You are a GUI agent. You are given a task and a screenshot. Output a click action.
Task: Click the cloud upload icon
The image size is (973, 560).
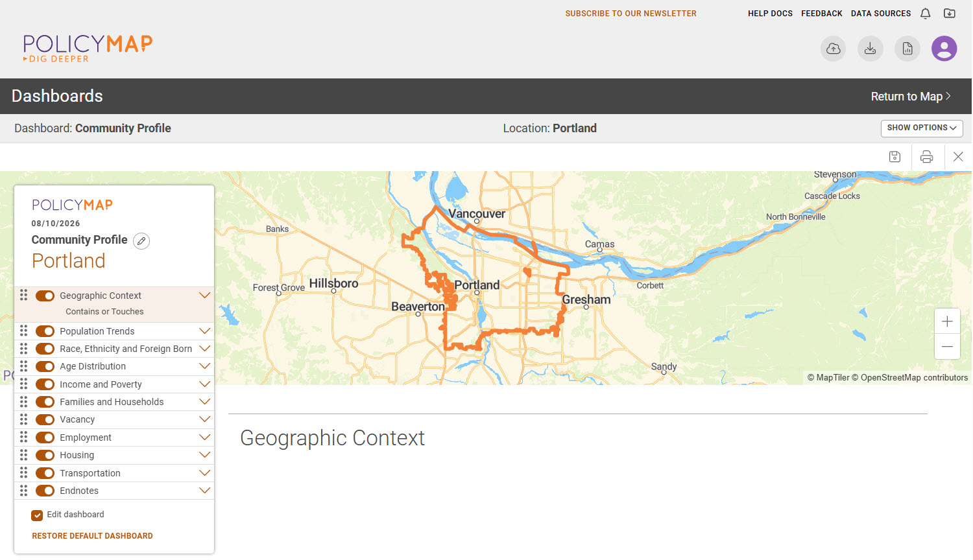pos(834,49)
